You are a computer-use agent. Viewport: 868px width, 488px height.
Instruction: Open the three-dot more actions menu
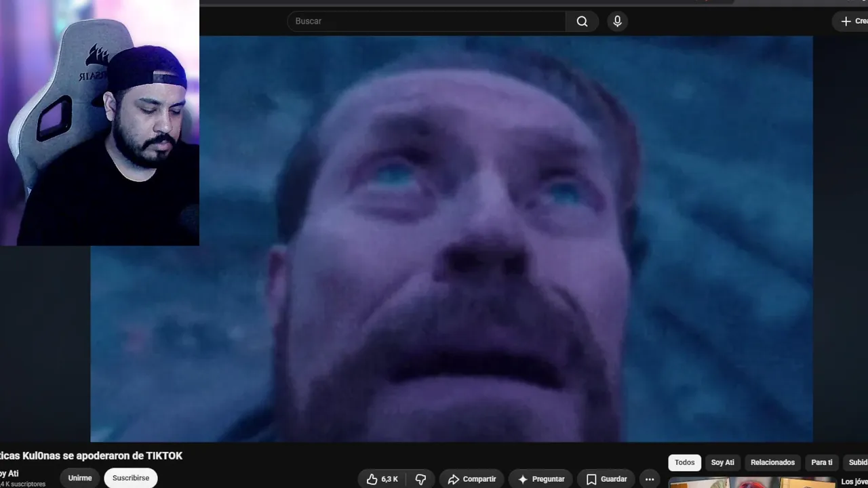(650, 479)
